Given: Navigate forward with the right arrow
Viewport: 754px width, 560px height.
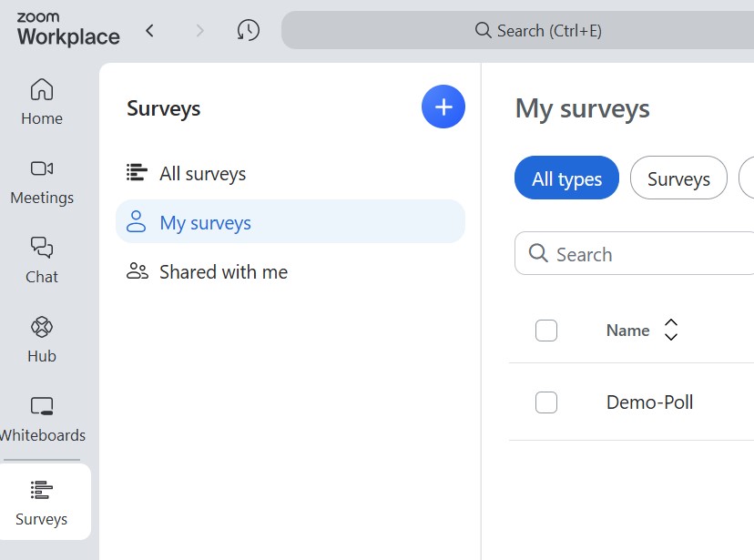Looking at the screenshot, I should (x=200, y=31).
